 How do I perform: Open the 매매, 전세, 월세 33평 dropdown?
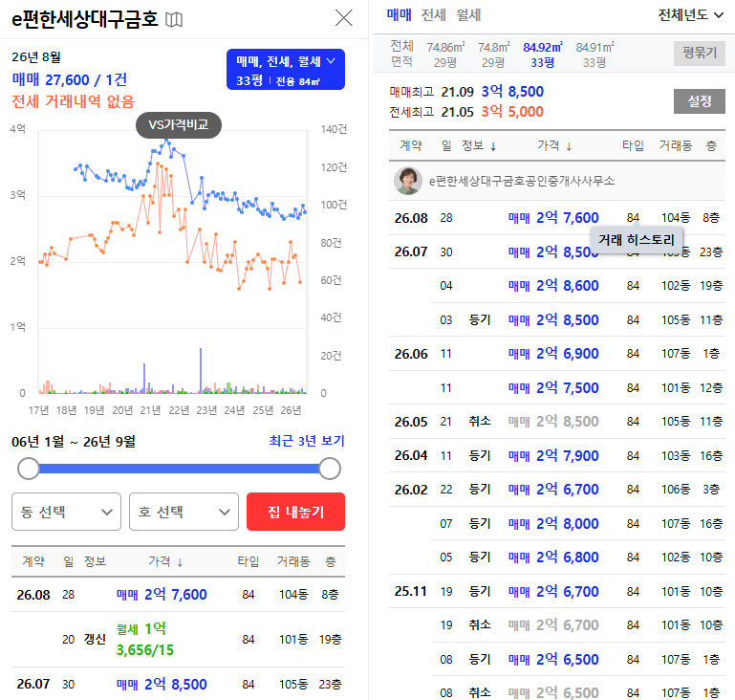(286, 70)
